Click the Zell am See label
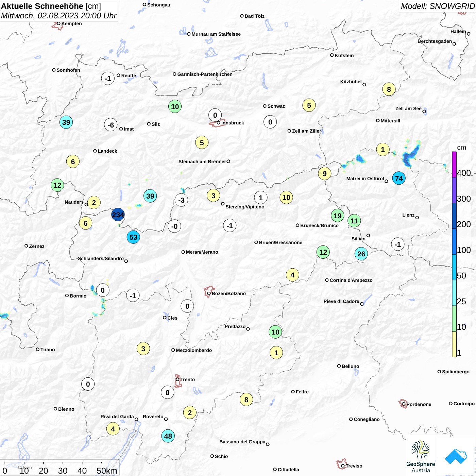Viewport: 476px width, 476px height. click(408, 108)
